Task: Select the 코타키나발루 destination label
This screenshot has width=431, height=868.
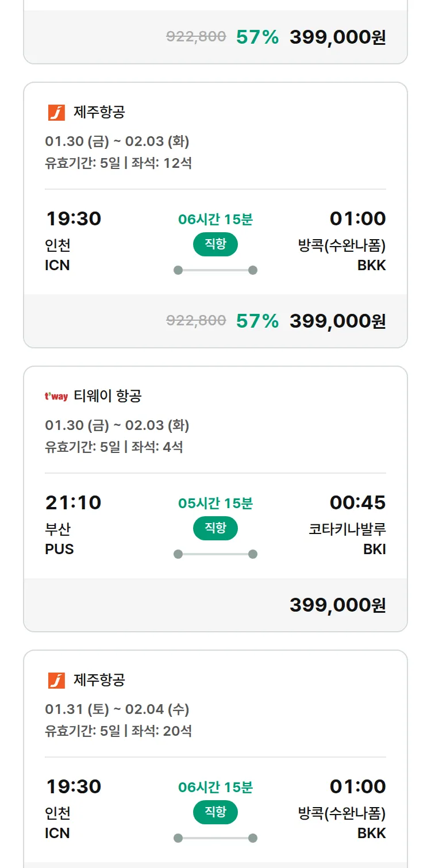Action: (347, 529)
